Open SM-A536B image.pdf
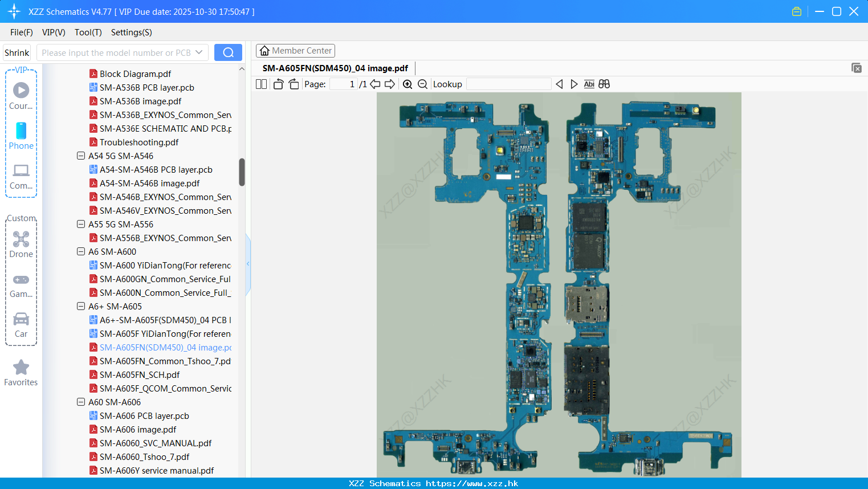This screenshot has height=489, width=868. coord(140,101)
